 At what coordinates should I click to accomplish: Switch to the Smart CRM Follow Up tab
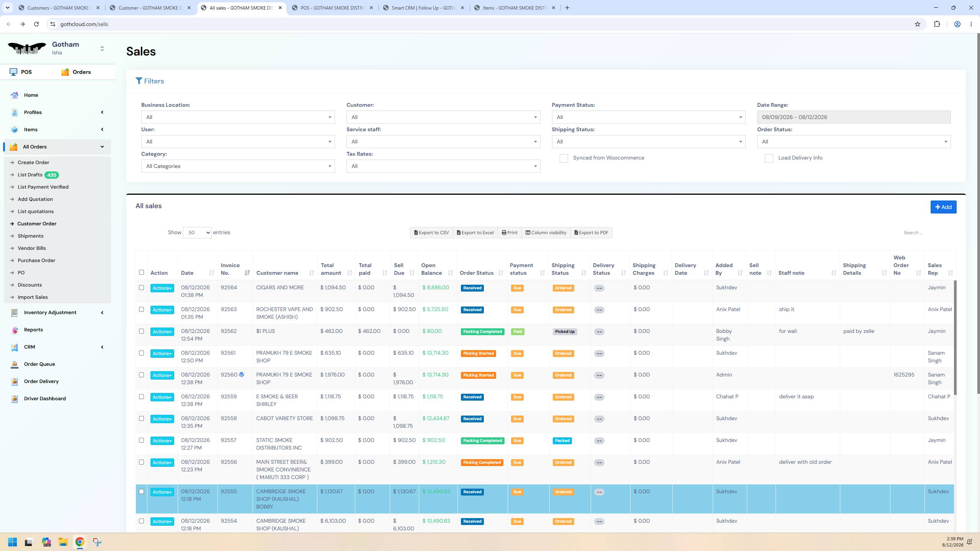tap(423, 8)
